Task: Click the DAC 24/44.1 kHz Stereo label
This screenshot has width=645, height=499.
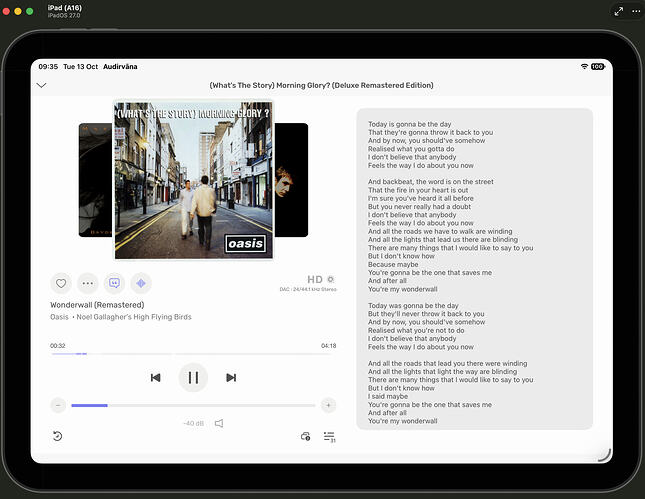Action: (x=308, y=289)
